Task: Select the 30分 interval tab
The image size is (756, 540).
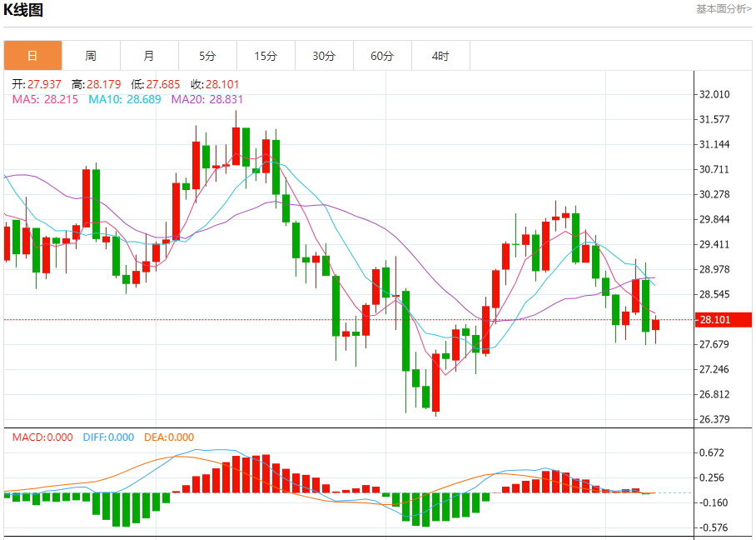Action: click(x=325, y=56)
